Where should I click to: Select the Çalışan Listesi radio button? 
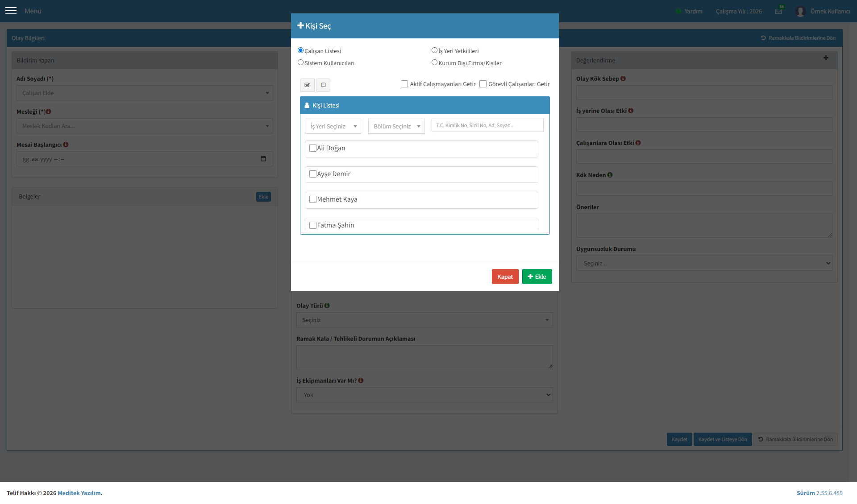[x=300, y=50]
